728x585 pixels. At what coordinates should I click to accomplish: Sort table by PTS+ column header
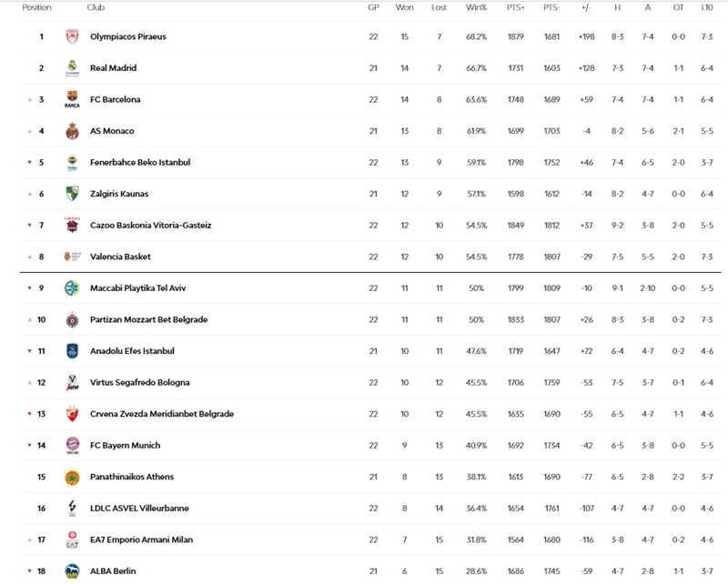pos(516,7)
